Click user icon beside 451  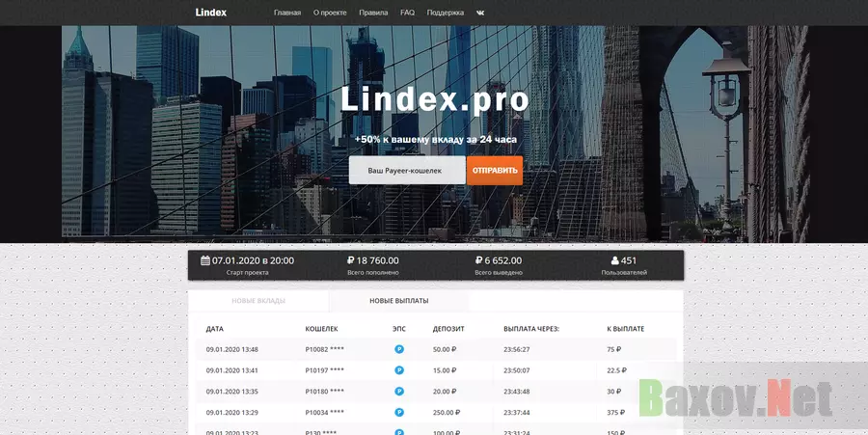pyautogui.click(x=615, y=260)
